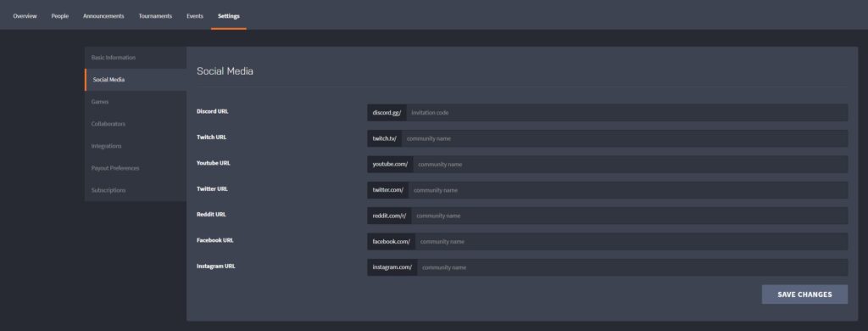Viewport: 868px width, 331px height.
Task: Focus the Twitter community name field
Action: pos(628,190)
